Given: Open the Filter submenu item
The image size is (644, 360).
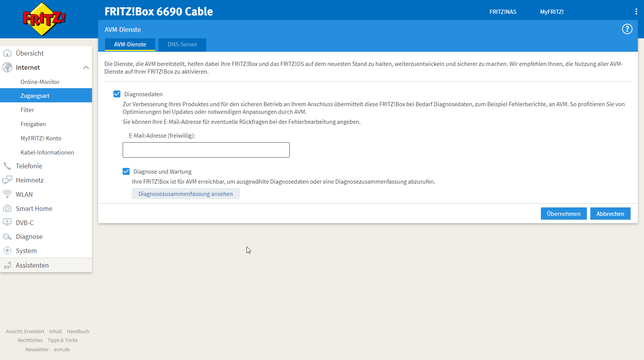Looking at the screenshot, I should pos(27,110).
